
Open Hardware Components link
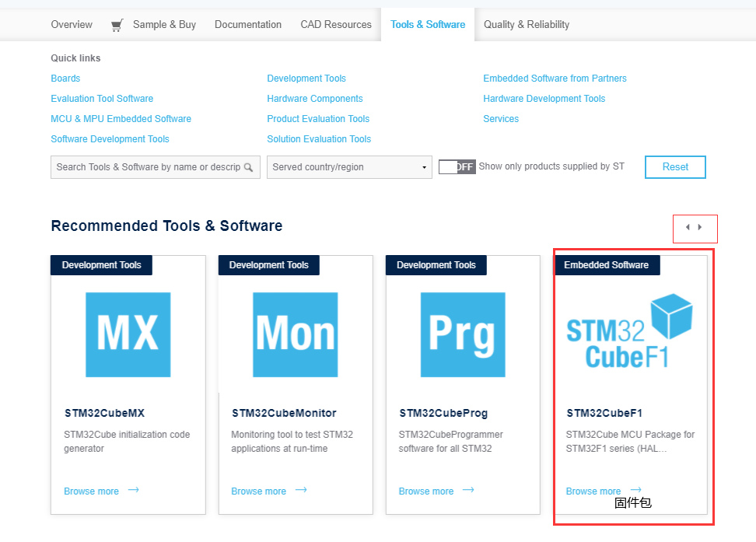(x=315, y=99)
